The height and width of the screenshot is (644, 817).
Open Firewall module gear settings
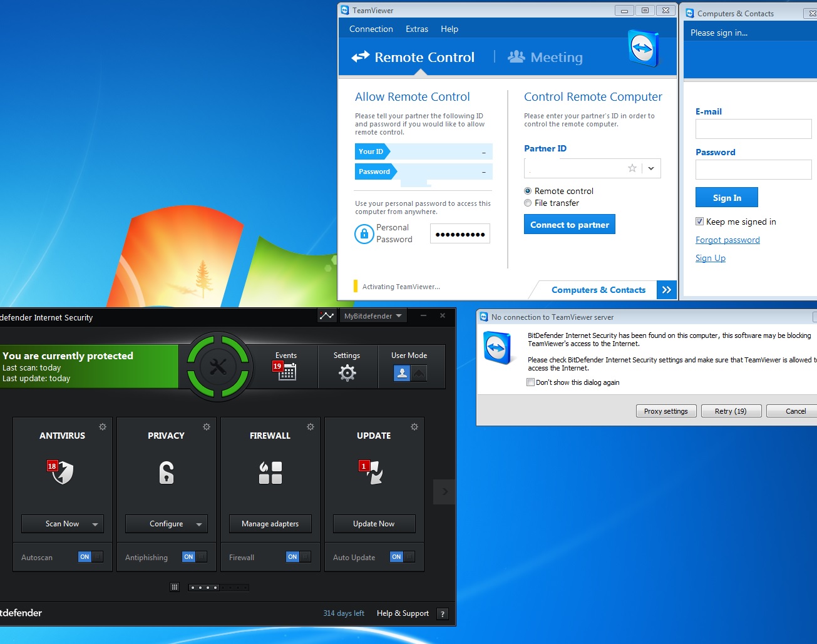pyautogui.click(x=311, y=427)
